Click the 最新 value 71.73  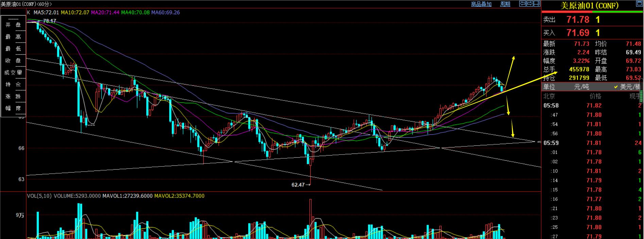[581, 44]
